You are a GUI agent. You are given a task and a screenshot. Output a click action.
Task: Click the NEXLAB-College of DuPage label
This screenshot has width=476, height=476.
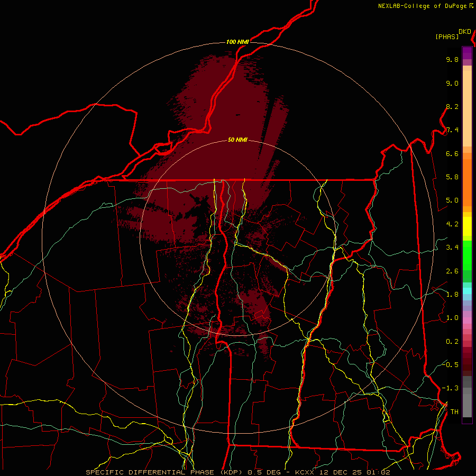point(423,6)
